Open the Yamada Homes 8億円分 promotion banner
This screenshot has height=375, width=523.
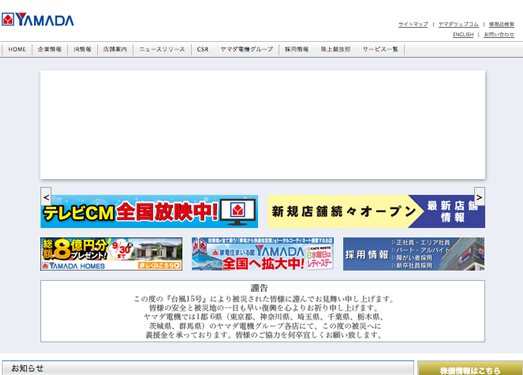[111, 254]
